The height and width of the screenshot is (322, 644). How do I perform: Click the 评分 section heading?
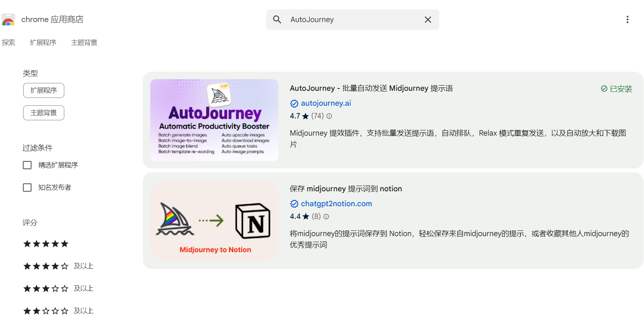(x=30, y=223)
